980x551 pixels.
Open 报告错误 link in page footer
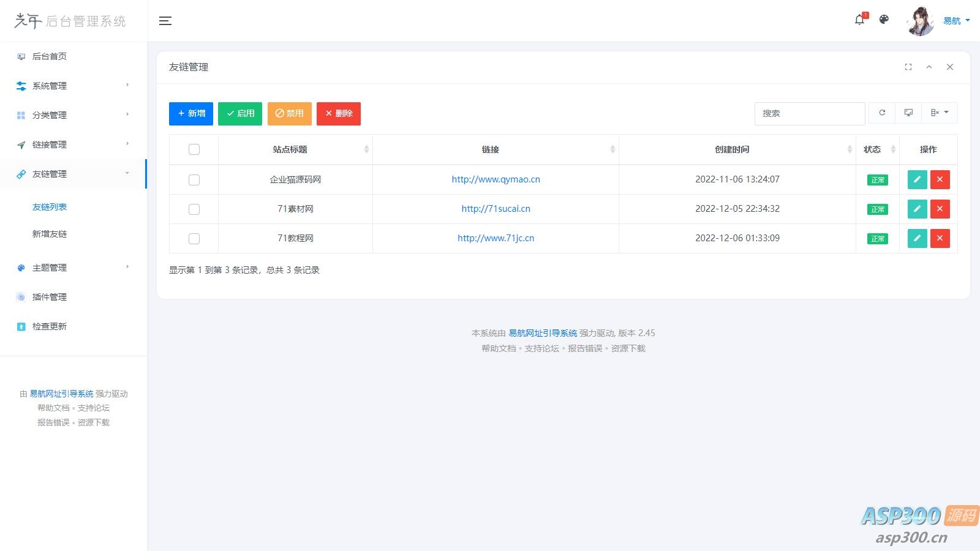585,348
